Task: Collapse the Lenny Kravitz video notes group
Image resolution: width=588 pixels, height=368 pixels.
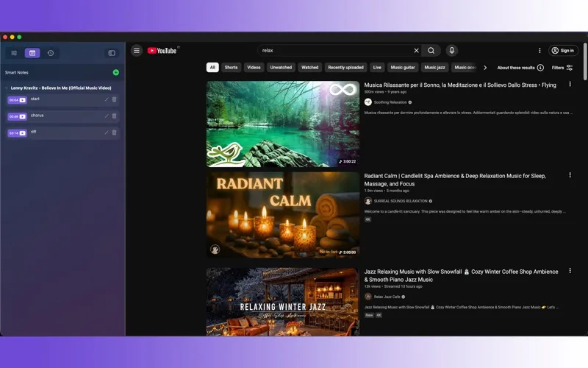Action: (x=7, y=88)
